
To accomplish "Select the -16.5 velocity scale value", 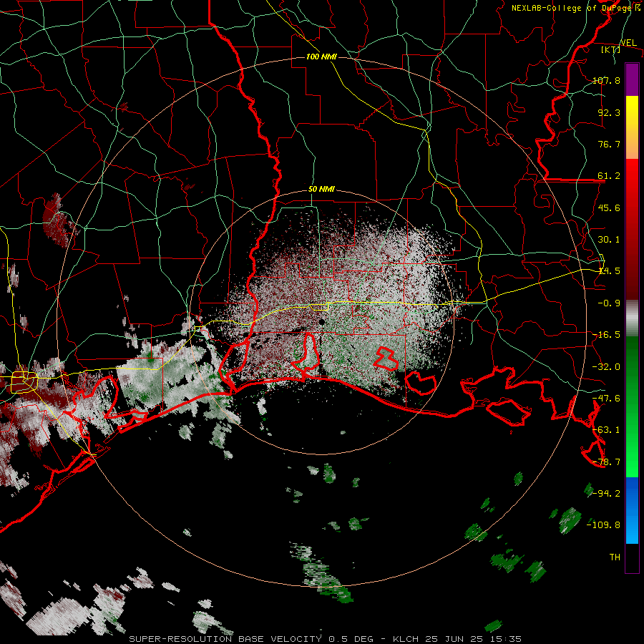I will 607,334.
